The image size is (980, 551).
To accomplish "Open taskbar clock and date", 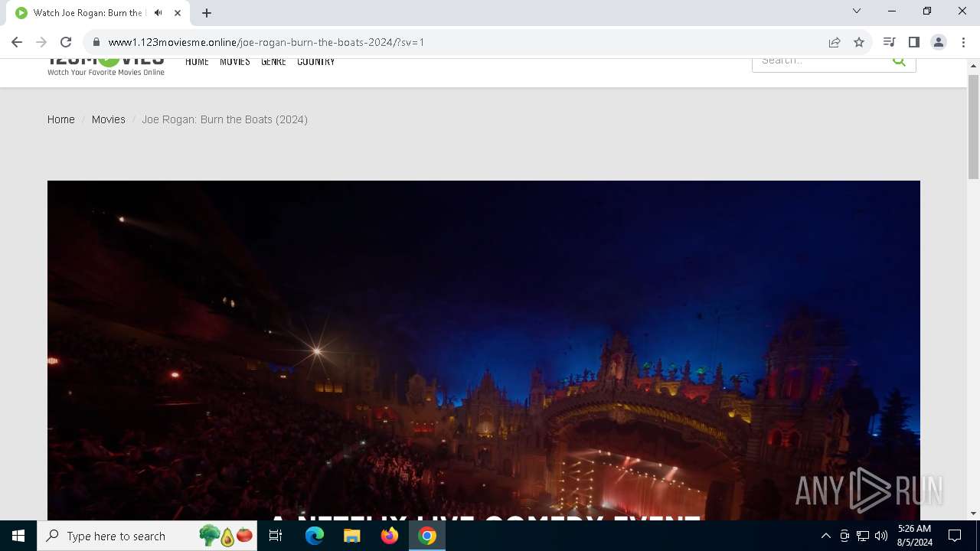I will coord(914,536).
